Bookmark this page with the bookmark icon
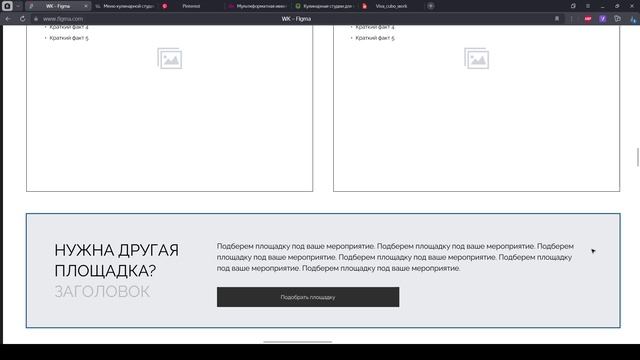The height and width of the screenshot is (360, 640). tap(557, 19)
